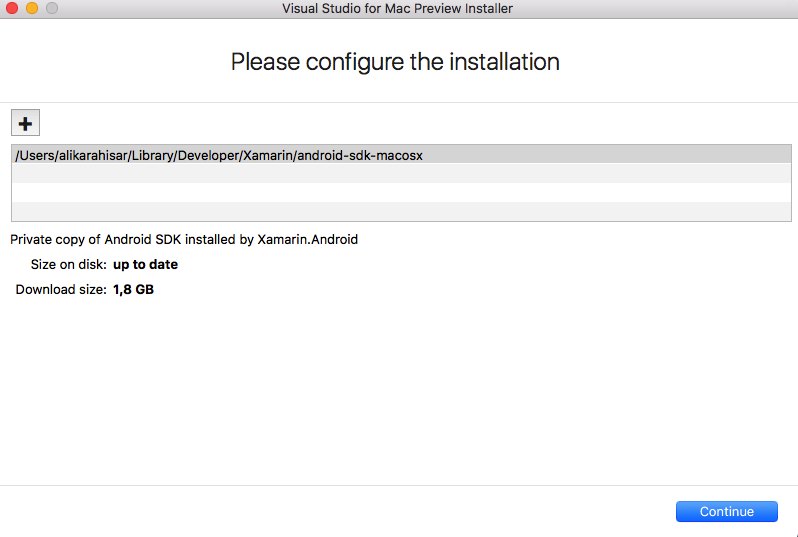Click the plus button to add a location
The height and width of the screenshot is (537, 798).
pyautogui.click(x=25, y=123)
